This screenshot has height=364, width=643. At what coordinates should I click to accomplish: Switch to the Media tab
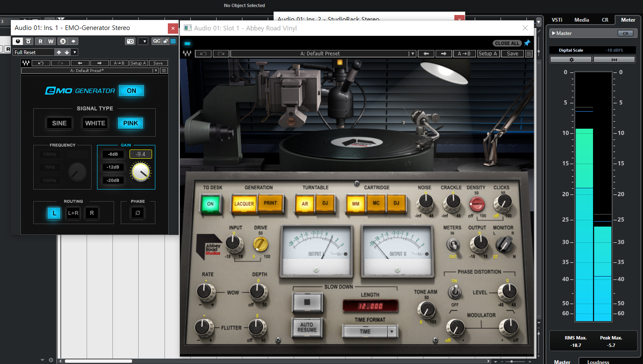click(581, 20)
